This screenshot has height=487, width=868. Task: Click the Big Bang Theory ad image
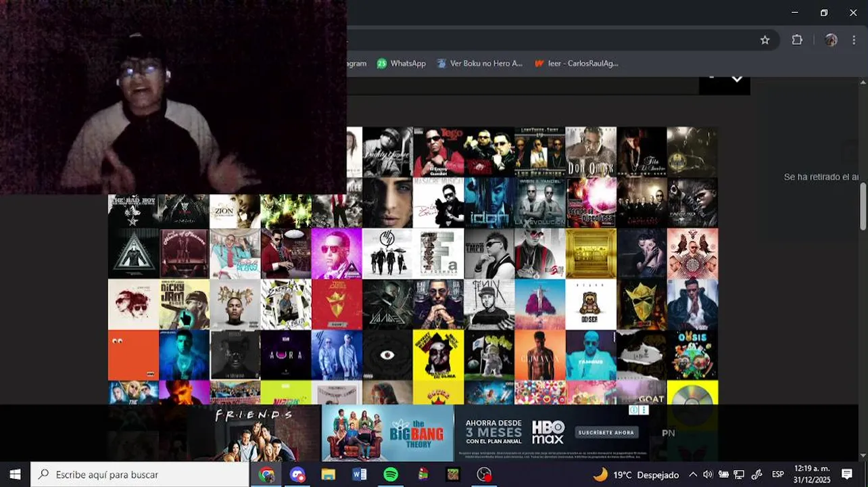(388, 433)
